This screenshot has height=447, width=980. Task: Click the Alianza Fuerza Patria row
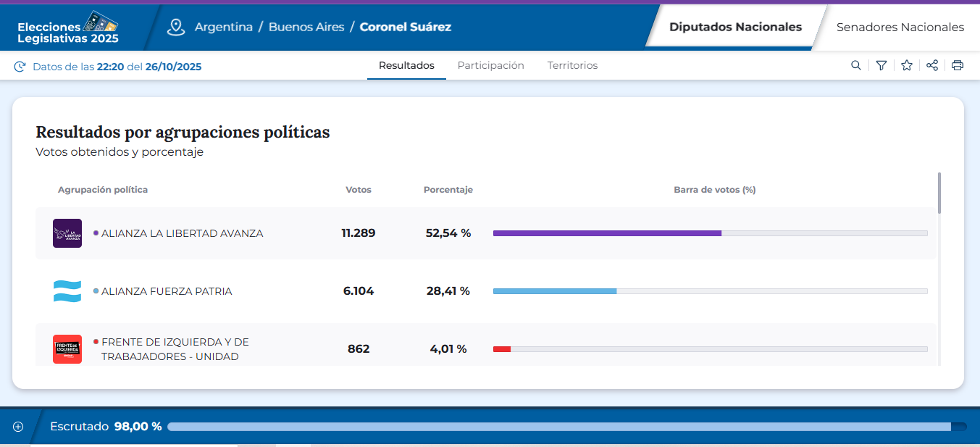coord(485,291)
